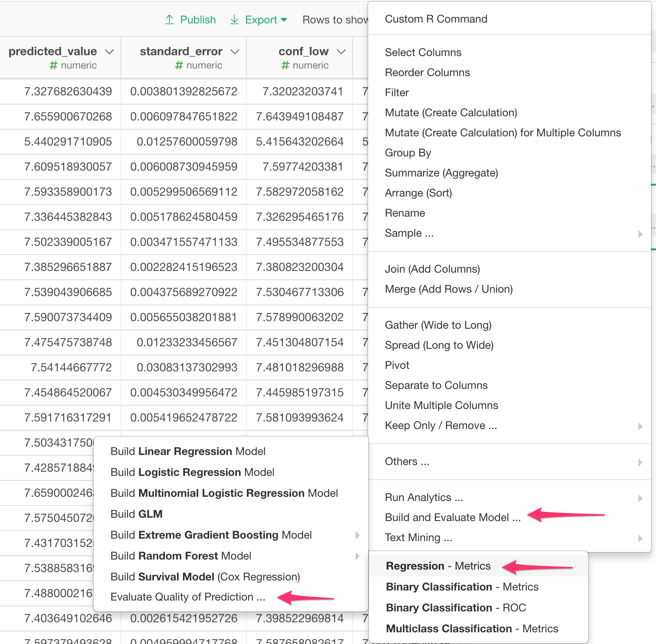Screen dimensions: 656x644
Task: Click the Publish button
Action: click(x=191, y=20)
